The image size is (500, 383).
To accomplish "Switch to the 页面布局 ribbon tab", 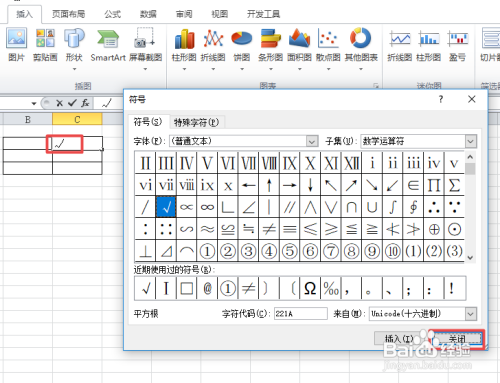I will click(x=69, y=14).
